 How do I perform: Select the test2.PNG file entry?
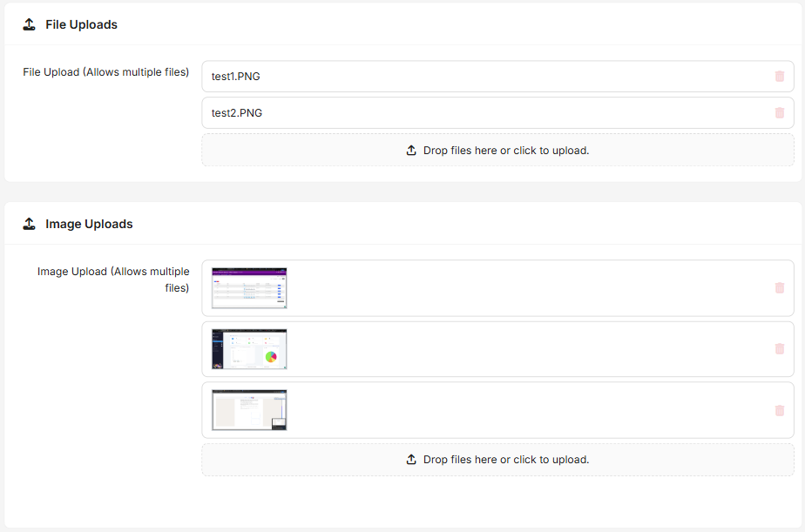coord(237,113)
